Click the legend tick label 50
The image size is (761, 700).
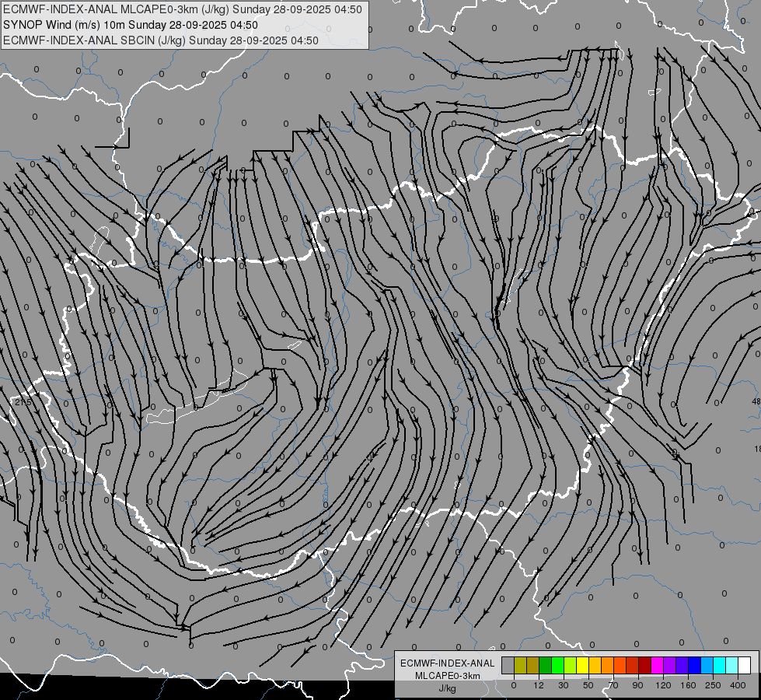(x=588, y=685)
